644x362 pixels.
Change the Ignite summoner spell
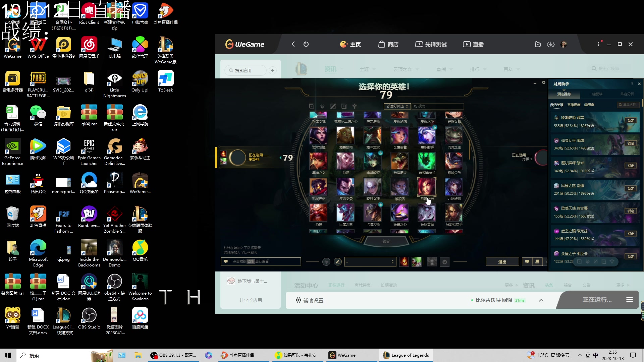click(x=404, y=262)
